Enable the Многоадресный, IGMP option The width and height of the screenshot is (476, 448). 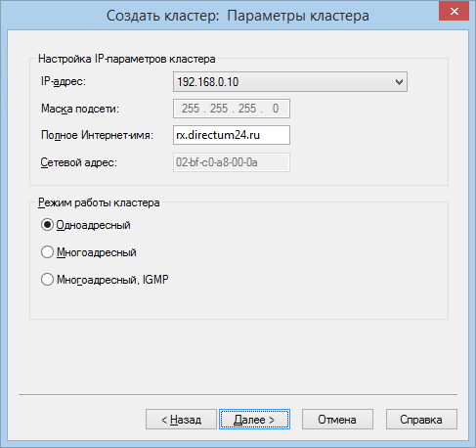click(47, 280)
